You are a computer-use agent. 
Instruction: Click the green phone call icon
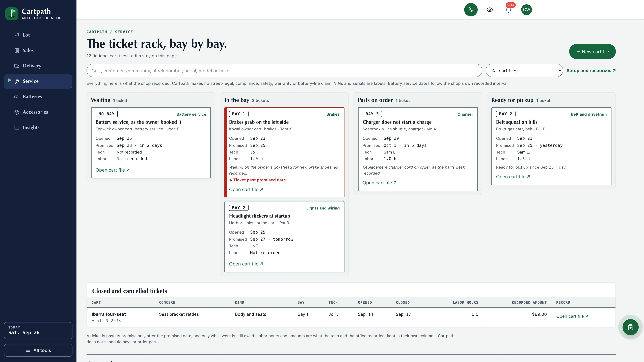[471, 10]
